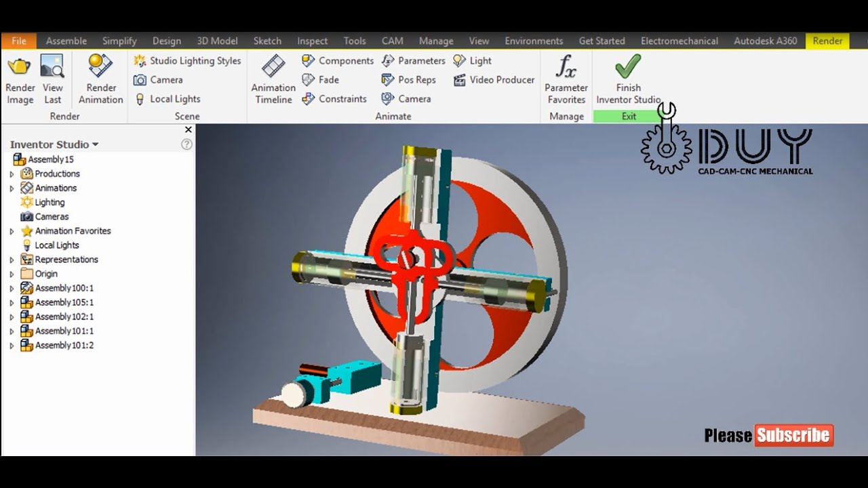The width and height of the screenshot is (868, 488).
Task: Expand the Animations node
Action: click(x=12, y=188)
